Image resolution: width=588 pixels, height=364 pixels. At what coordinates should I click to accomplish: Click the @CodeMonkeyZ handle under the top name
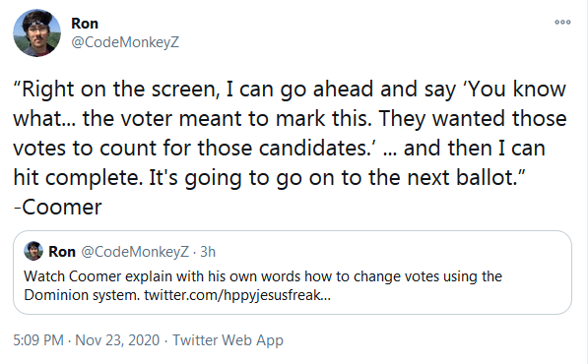pyautogui.click(x=125, y=42)
